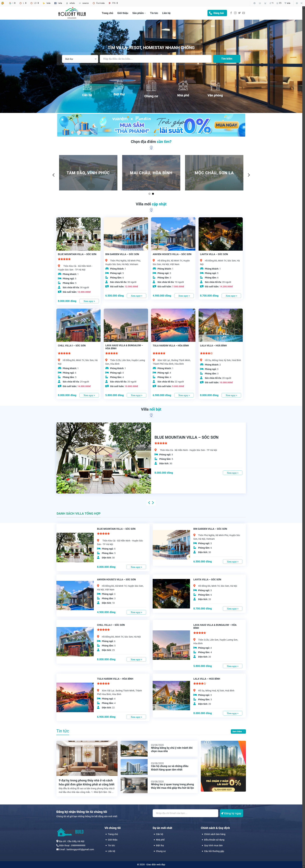Click previous arrow in featured villa slider
Viewport: 305px width, 868px height.
tap(149, 502)
